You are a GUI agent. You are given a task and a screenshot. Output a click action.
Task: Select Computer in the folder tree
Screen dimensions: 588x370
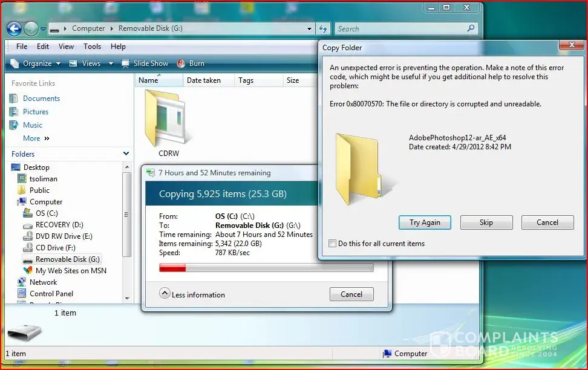(46, 202)
